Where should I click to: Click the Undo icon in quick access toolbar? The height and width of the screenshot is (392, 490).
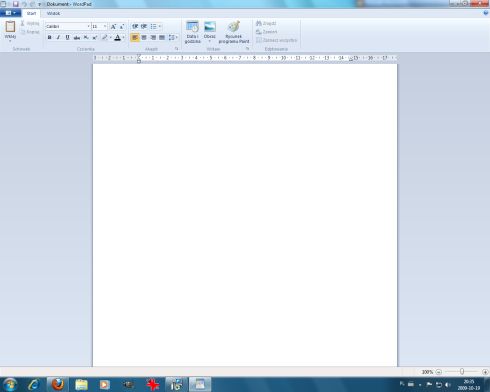24,4
